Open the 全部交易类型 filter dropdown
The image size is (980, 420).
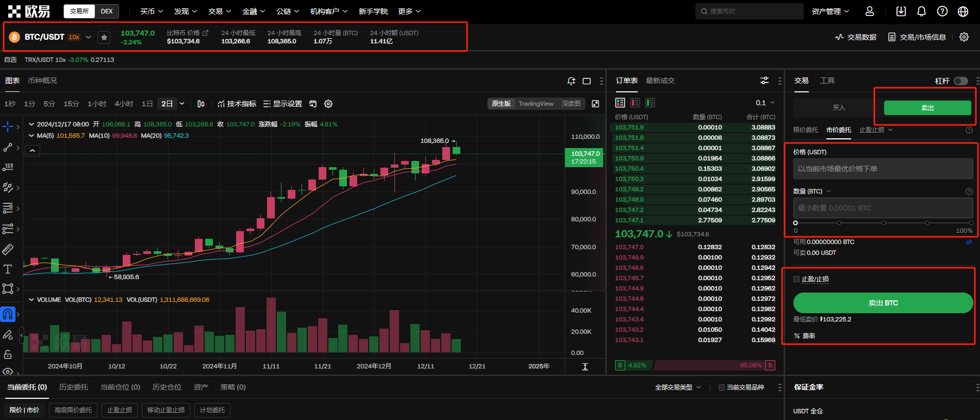(678, 387)
